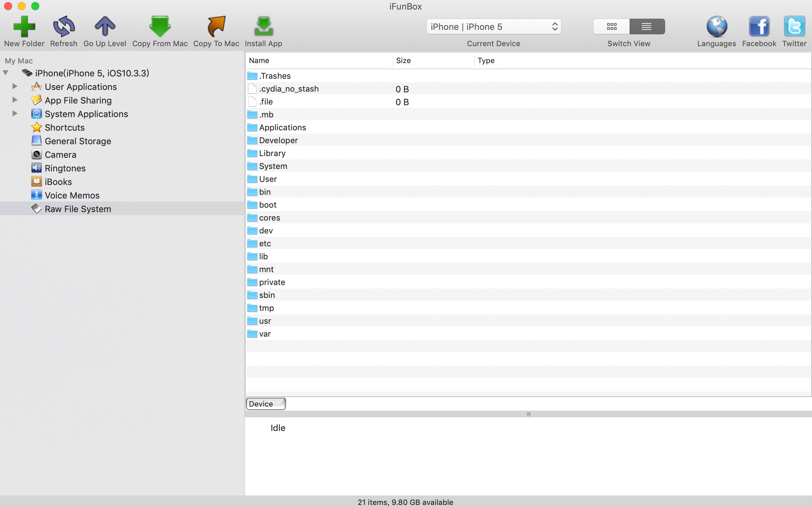Image resolution: width=812 pixels, height=507 pixels.
Task: Expand the App File Sharing node
Action: coord(15,100)
